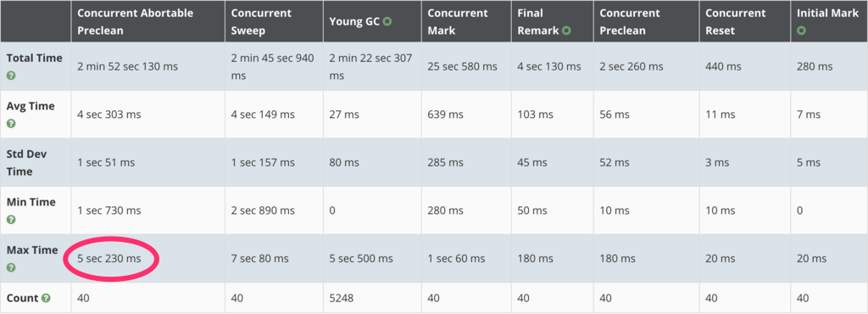The image size is (868, 314).
Task: Click the help icon beside Count
Action: coord(46,298)
